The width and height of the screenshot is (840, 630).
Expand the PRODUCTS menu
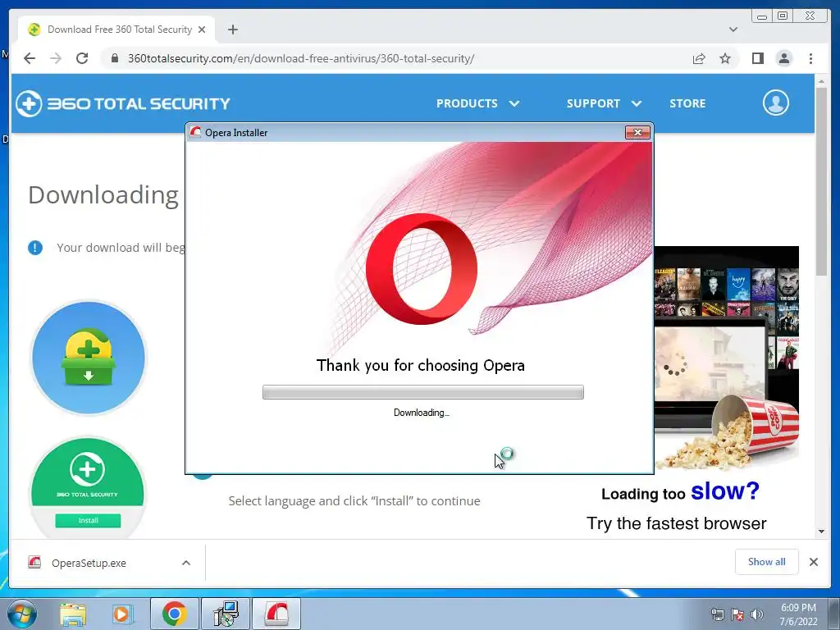[x=477, y=103]
